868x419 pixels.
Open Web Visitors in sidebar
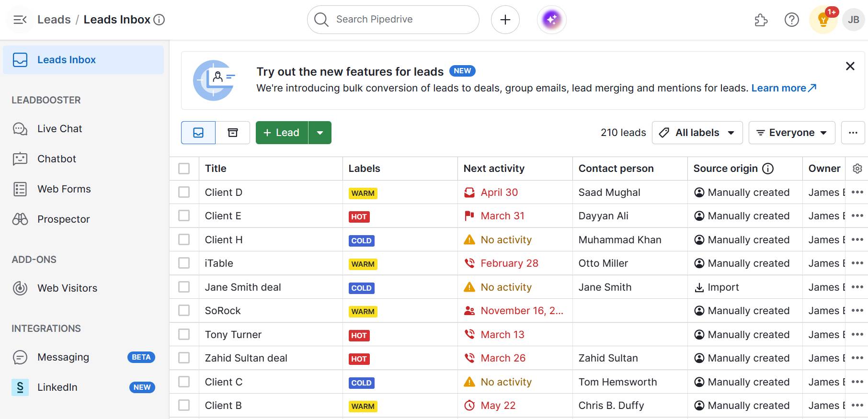click(x=83, y=288)
